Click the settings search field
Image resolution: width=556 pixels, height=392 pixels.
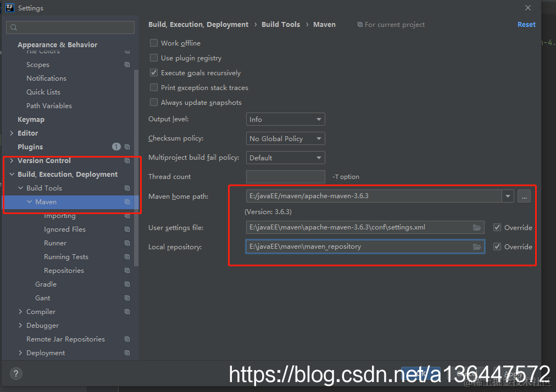click(70, 27)
